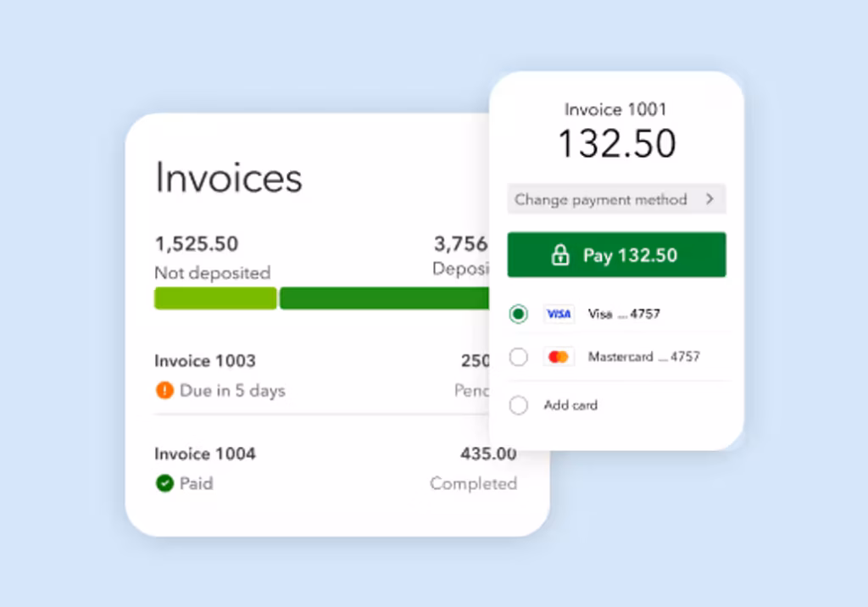Viewport: 868px width, 607px height.
Task: Choose the Add card radio option
Action: point(518,405)
